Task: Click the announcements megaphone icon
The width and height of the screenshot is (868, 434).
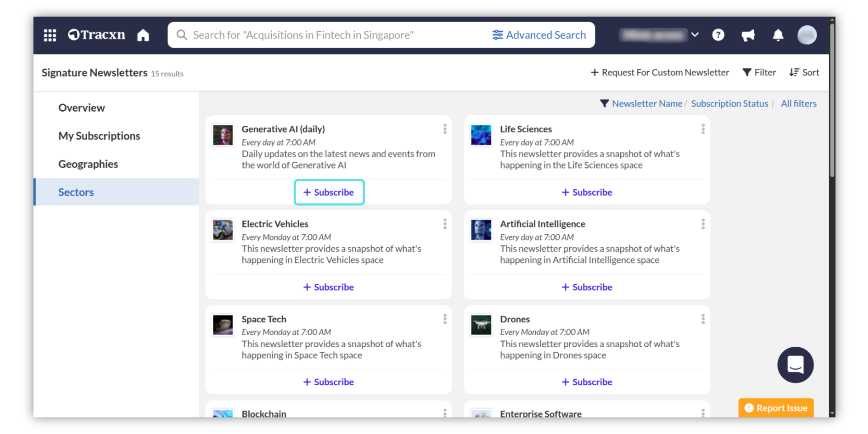Action: coord(748,35)
